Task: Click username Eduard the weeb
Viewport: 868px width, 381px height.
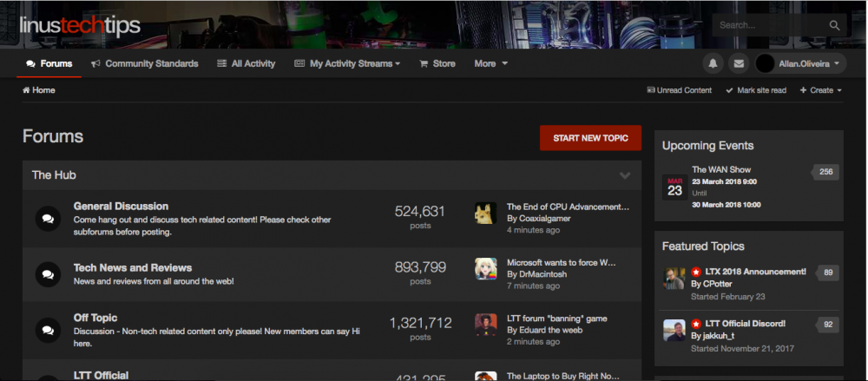Action: pyautogui.click(x=551, y=330)
